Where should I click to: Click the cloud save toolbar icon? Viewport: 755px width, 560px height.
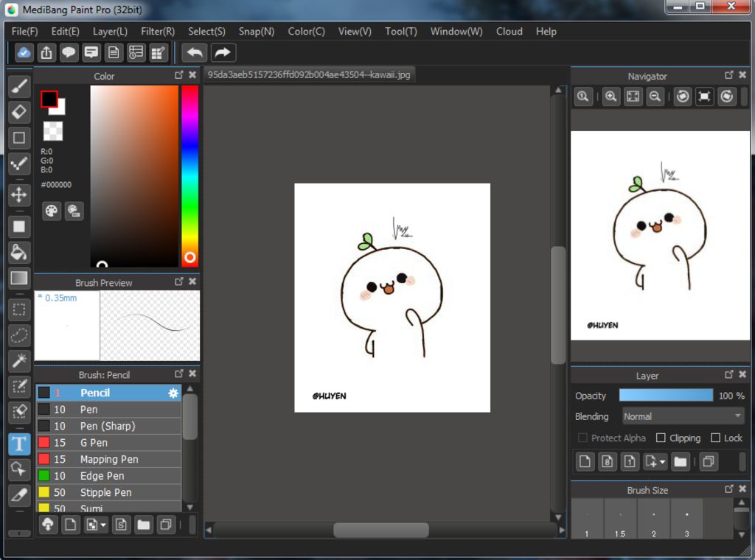(x=24, y=52)
